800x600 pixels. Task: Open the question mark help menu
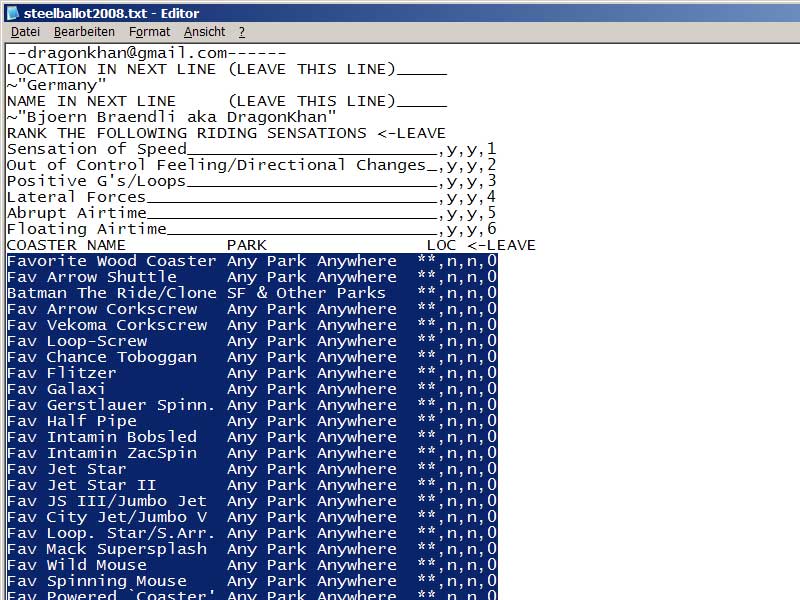pos(241,32)
